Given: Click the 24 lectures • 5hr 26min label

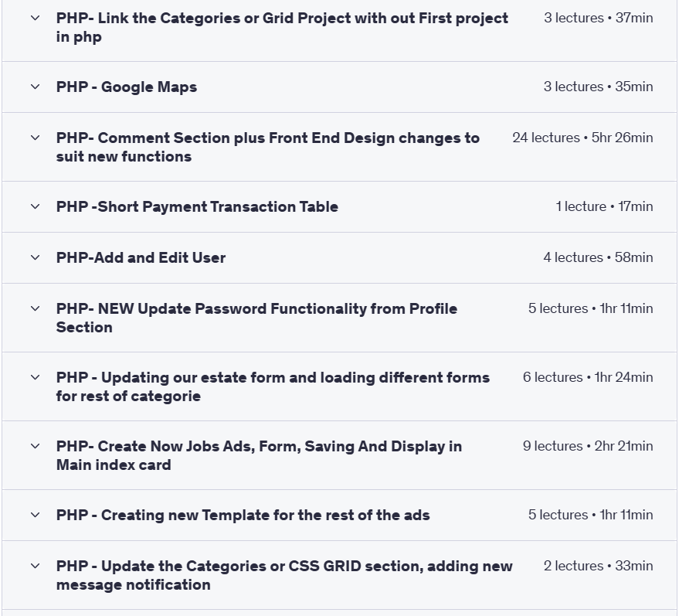Looking at the screenshot, I should (x=582, y=138).
